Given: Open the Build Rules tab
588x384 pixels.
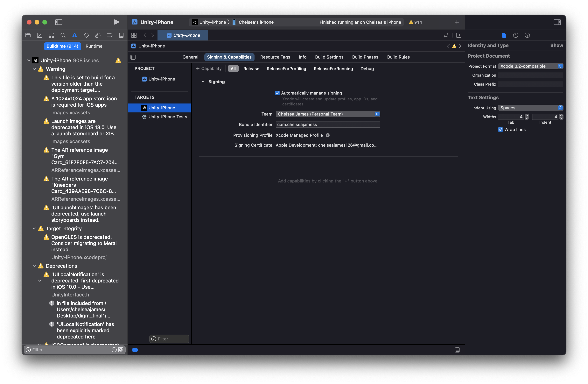Looking at the screenshot, I should tap(398, 57).
